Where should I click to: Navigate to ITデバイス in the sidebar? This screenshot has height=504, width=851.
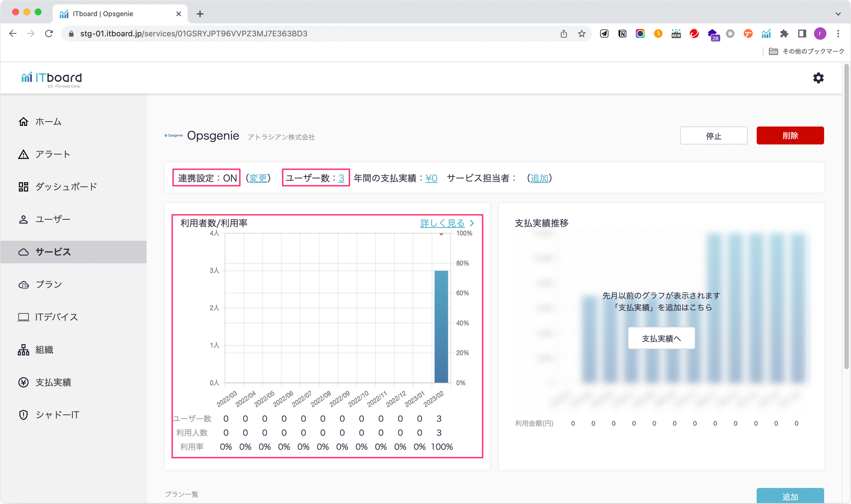56,317
